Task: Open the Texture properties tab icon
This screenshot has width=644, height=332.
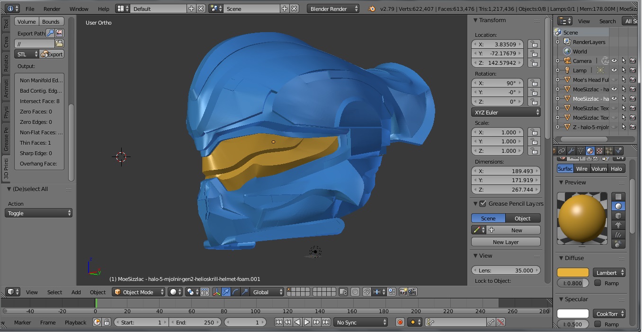Action: 599,151
